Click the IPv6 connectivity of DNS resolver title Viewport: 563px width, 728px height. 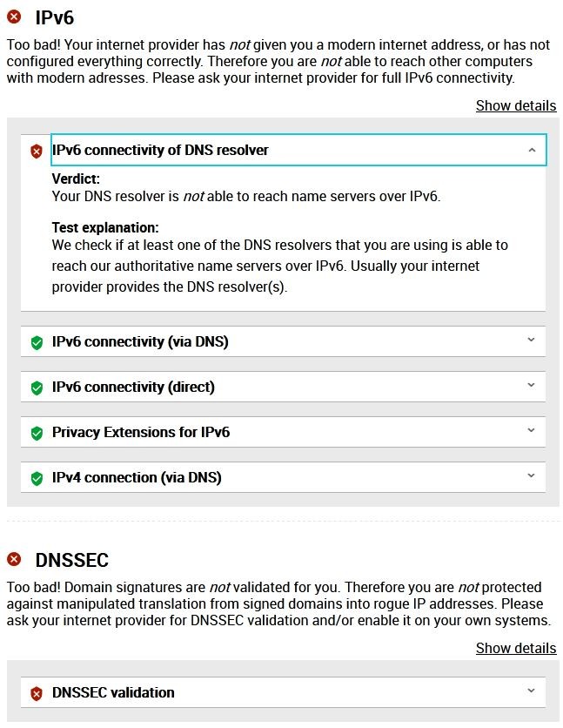click(x=160, y=150)
